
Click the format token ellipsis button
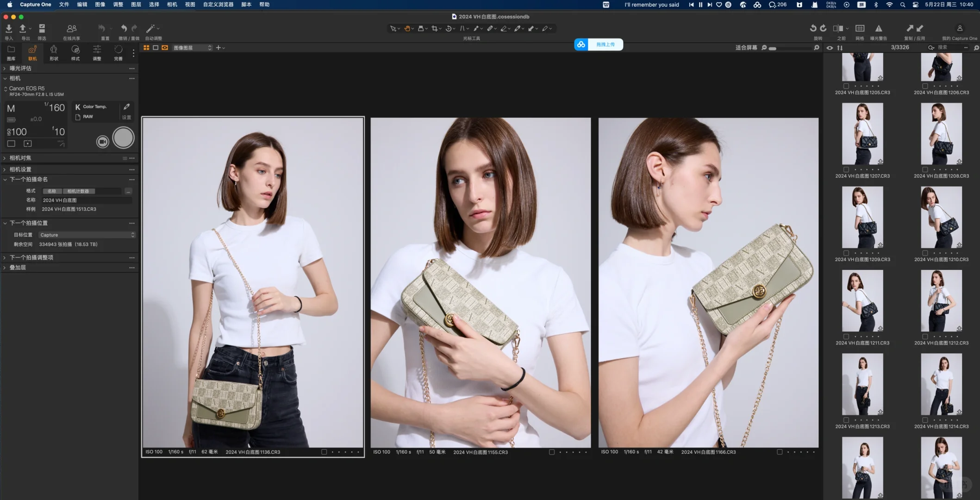click(x=128, y=191)
